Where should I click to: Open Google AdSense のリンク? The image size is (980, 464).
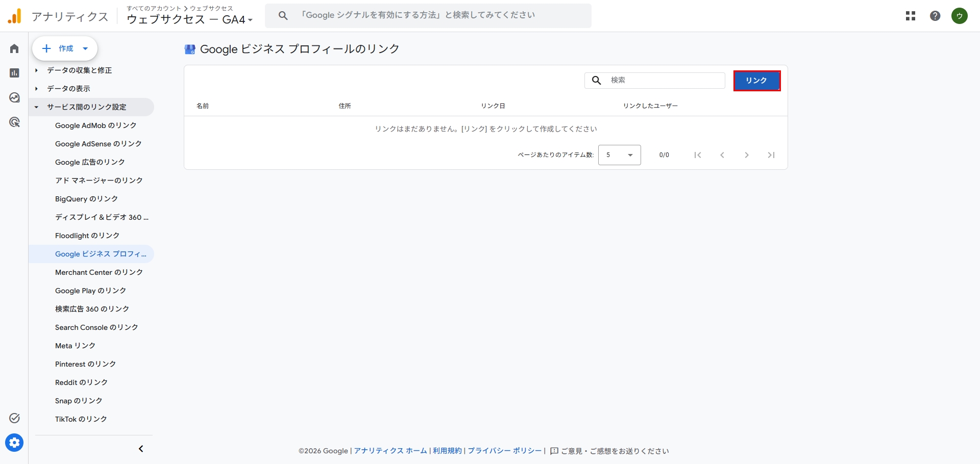99,144
